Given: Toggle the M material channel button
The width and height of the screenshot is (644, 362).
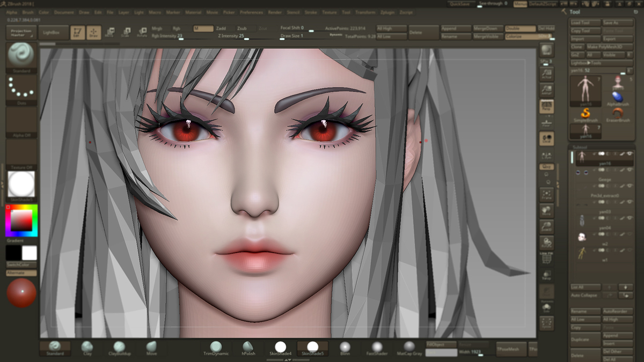Looking at the screenshot, I should coord(203,28).
